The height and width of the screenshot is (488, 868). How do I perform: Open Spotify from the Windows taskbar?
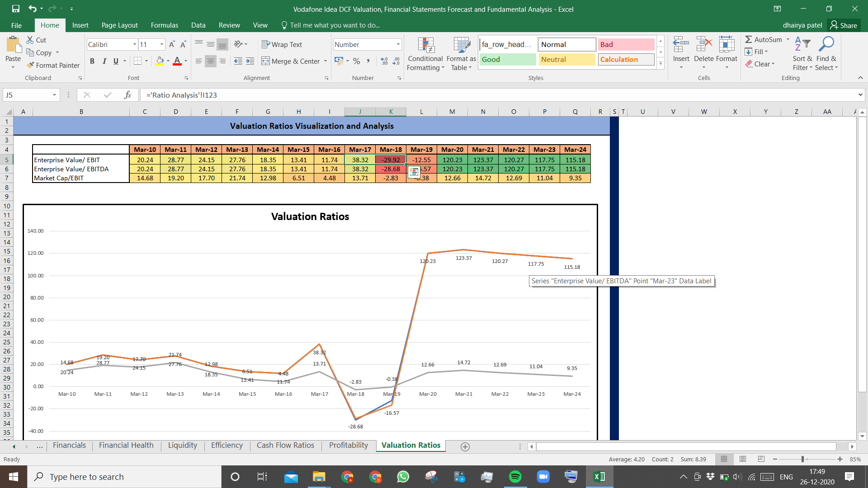[515, 477]
